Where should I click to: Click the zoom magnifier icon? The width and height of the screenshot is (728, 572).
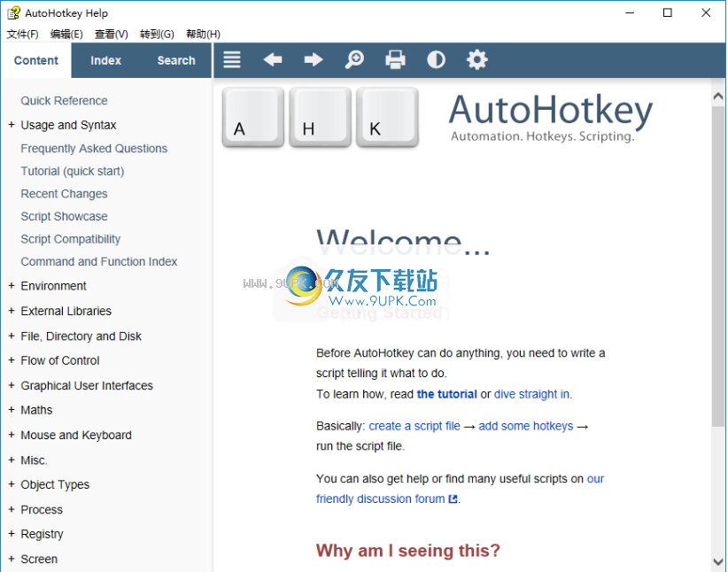(354, 60)
